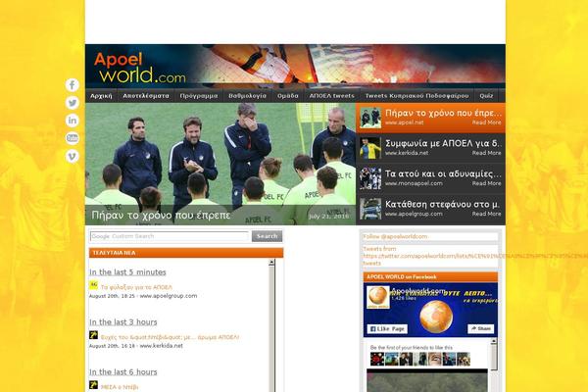The image size is (588, 392).
Task: Click the kerkida source icon at 16:18 news
Action: click(x=93, y=335)
